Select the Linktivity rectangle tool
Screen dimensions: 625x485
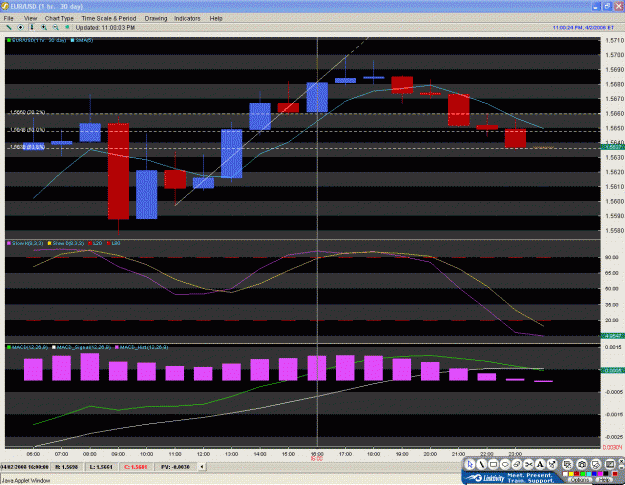click(x=493, y=464)
